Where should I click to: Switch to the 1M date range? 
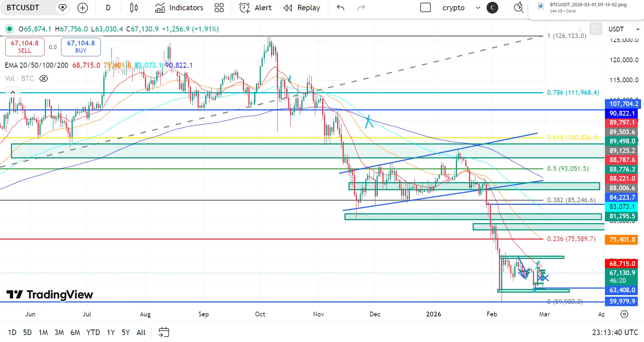(x=43, y=332)
